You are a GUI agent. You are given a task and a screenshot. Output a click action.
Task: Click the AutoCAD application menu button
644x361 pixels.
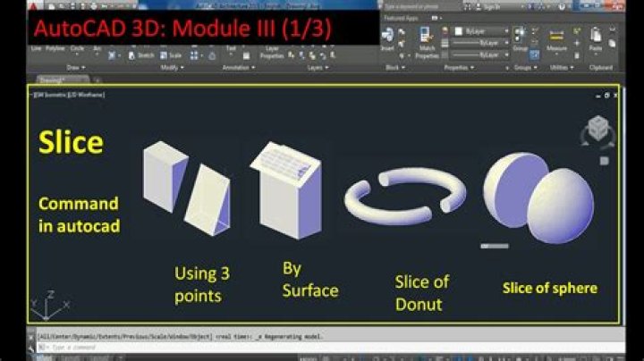click(34, 5)
